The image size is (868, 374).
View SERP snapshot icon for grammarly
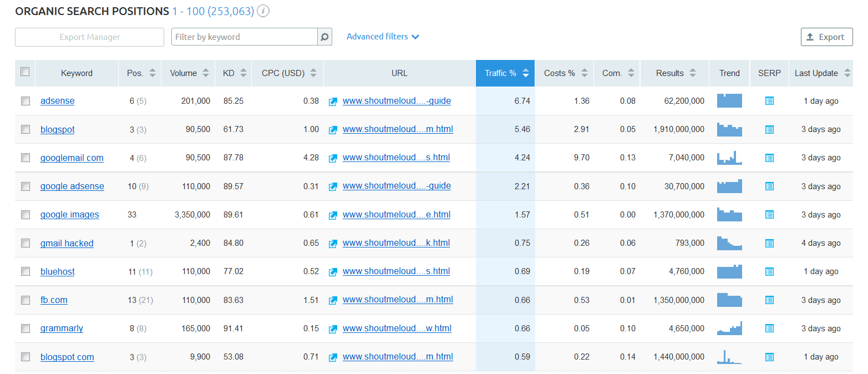(x=769, y=328)
